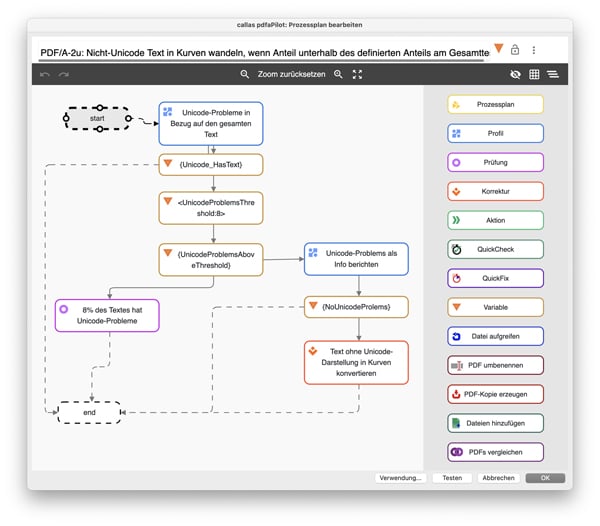This screenshot has width=600, height=526.
Task: Toggle the grid display icon
Action: (x=534, y=74)
